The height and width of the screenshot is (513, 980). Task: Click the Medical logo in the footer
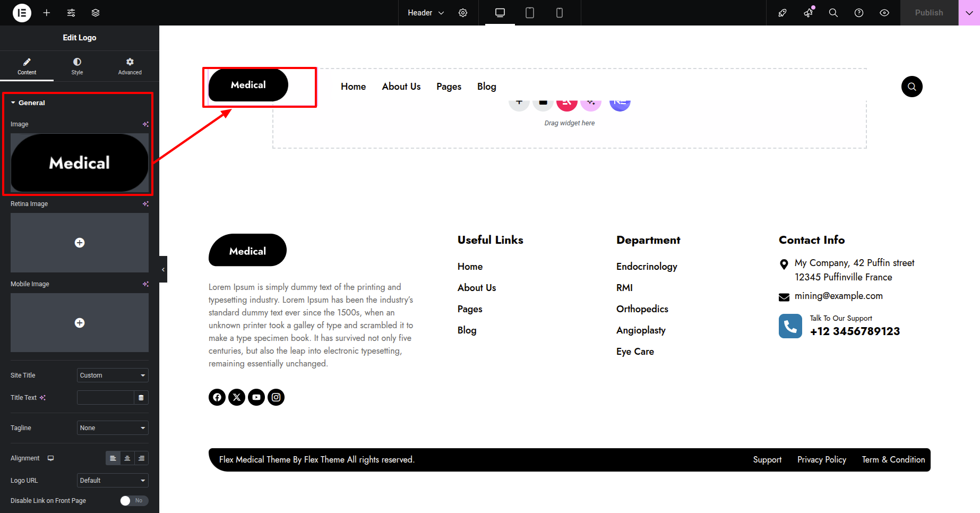[247, 250]
